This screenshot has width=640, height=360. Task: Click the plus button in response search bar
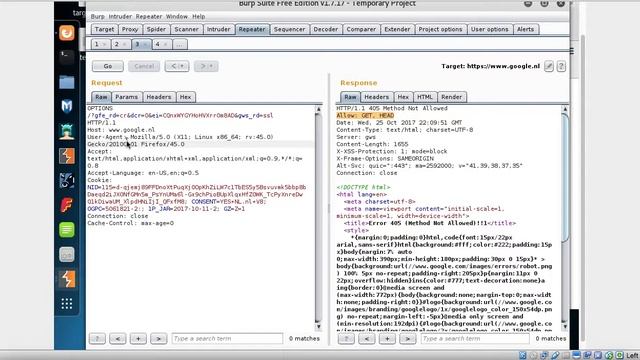click(387, 338)
